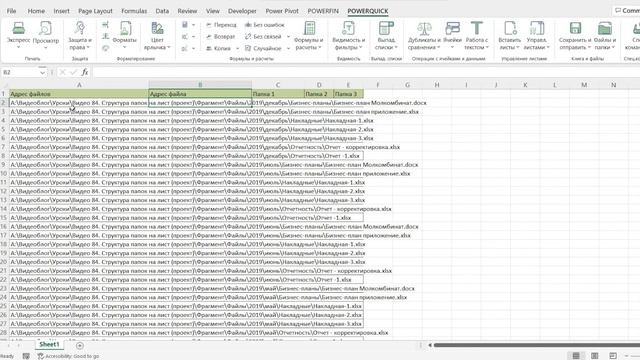This screenshot has height=360, width=640.
Task: Click the Ячейки cells icon
Action: pos(452,29)
